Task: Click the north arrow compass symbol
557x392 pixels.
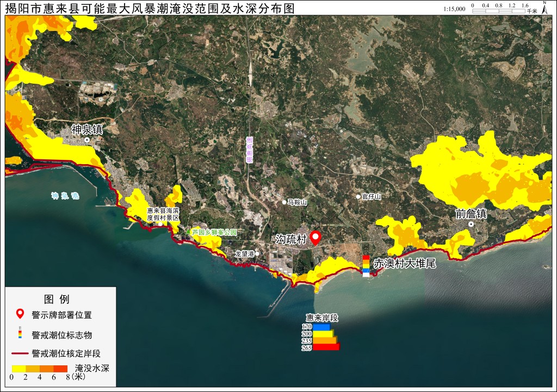Action: pos(544,7)
